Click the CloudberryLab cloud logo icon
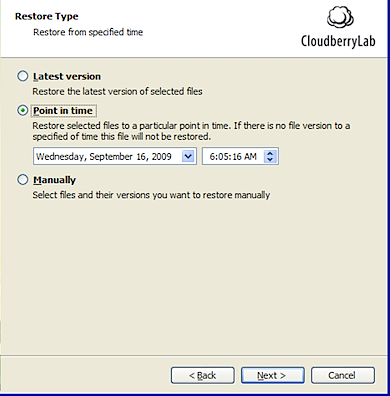 tap(340, 18)
